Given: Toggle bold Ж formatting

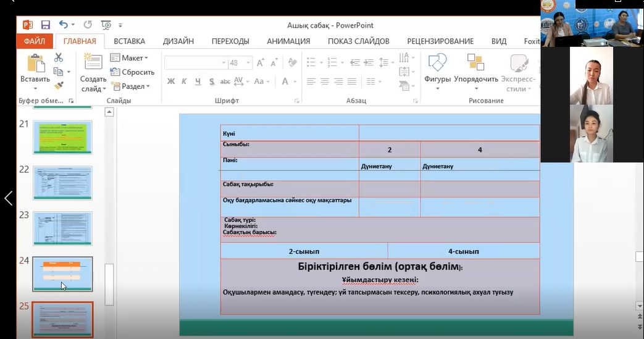Looking at the screenshot, I should [171, 82].
